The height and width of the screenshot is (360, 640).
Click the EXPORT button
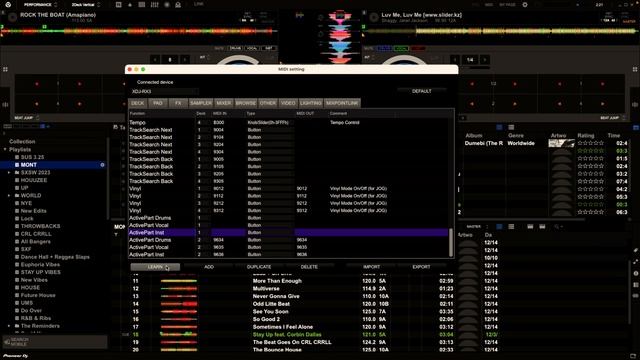pos(421,267)
